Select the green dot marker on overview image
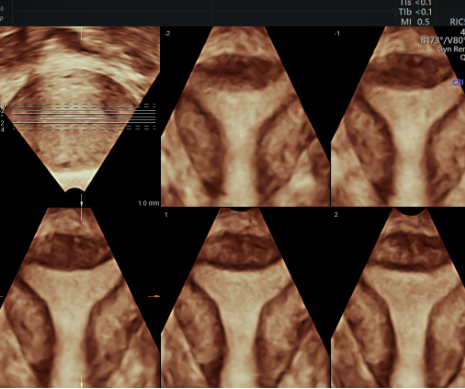The image size is (465, 389). (2, 116)
